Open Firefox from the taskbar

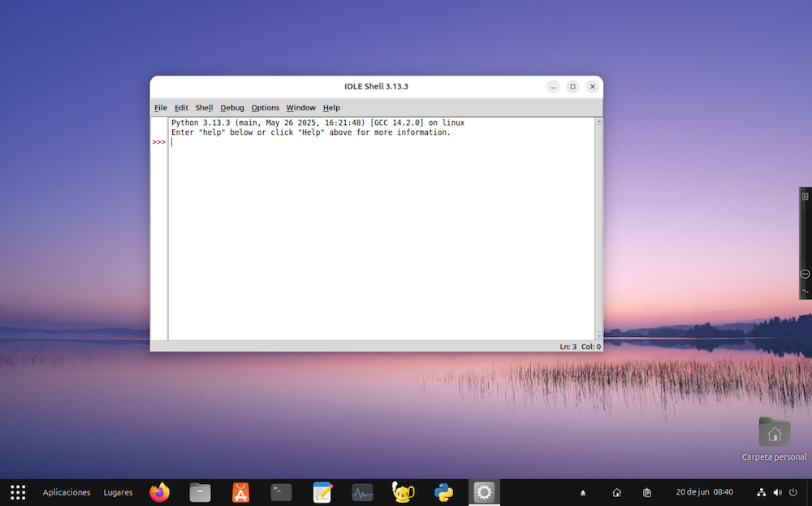click(x=160, y=492)
